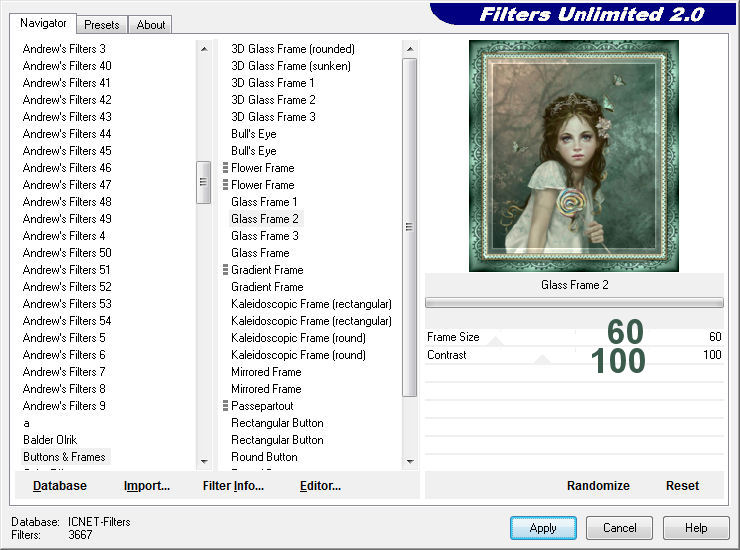Image resolution: width=740 pixels, height=550 pixels.
Task: Select Andrew's Filters 44
Action: tap(67, 134)
